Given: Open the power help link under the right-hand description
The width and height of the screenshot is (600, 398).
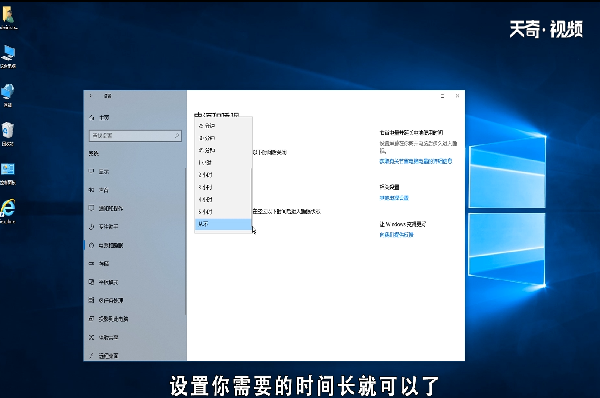Looking at the screenshot, I should [x=416, y=161].
